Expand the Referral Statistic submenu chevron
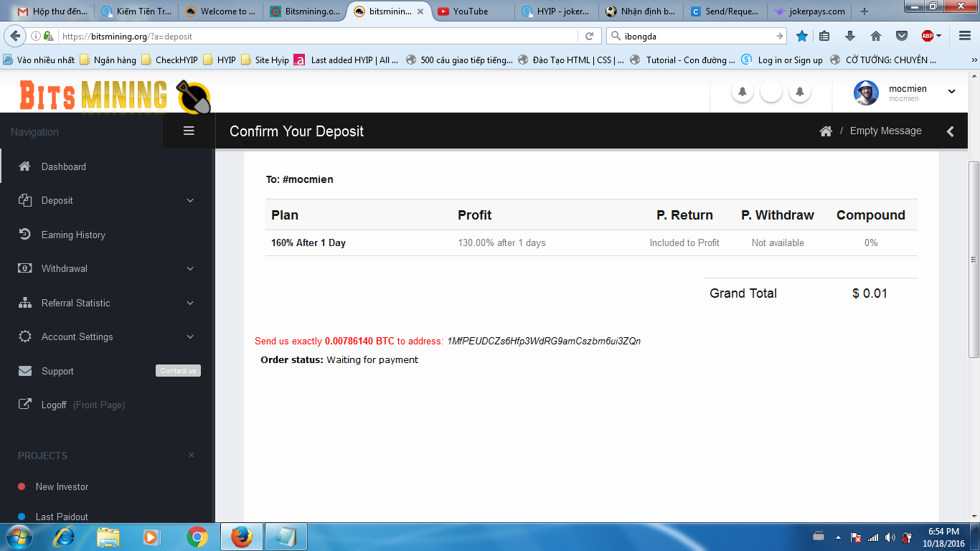 [190, 303]
